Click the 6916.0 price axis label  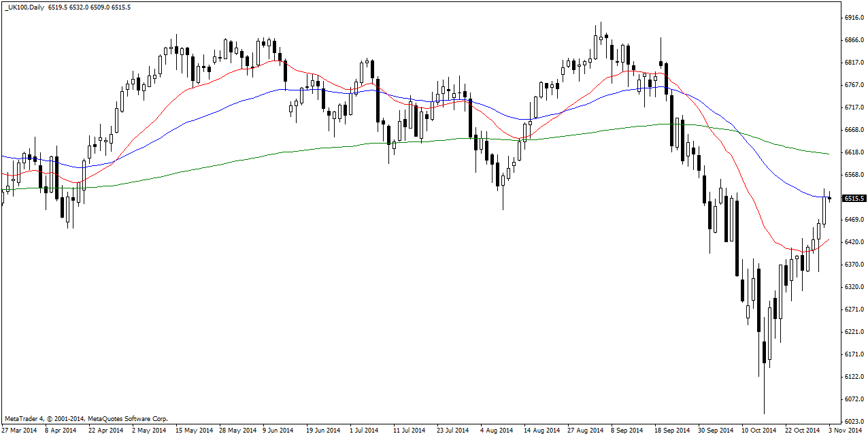[853, 18]
